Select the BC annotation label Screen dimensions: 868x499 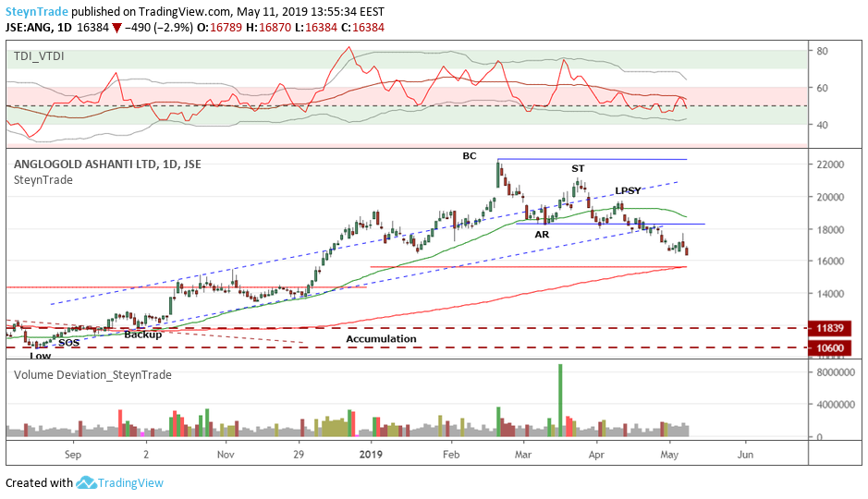(470, 156)
